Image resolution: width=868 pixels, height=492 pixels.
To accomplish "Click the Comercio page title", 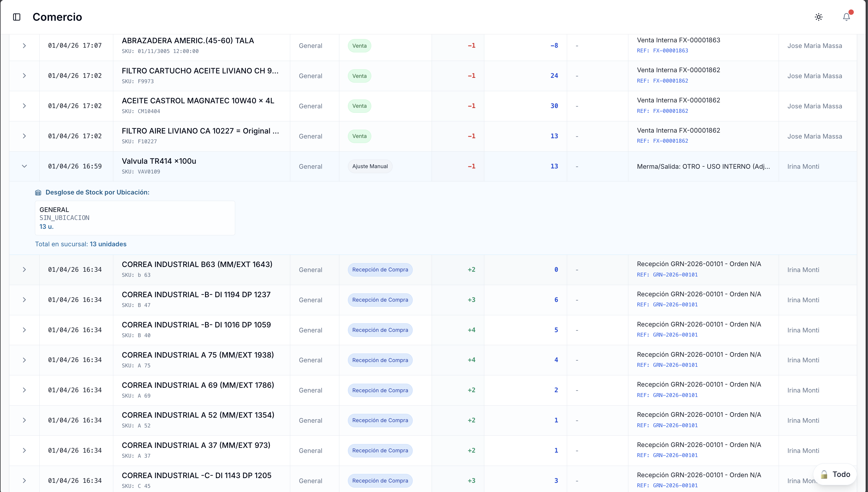I will coord(57,17).
